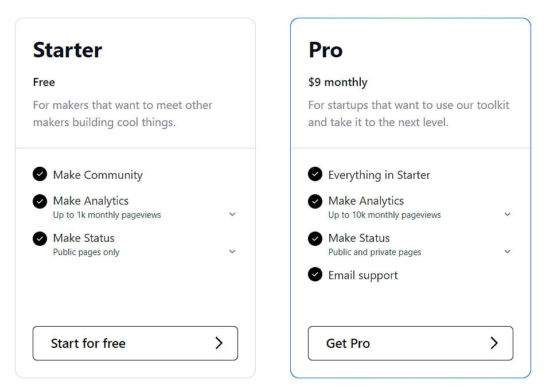Expand Make Status details in Starter plan

pyautogui.click(x=232, y=251)
